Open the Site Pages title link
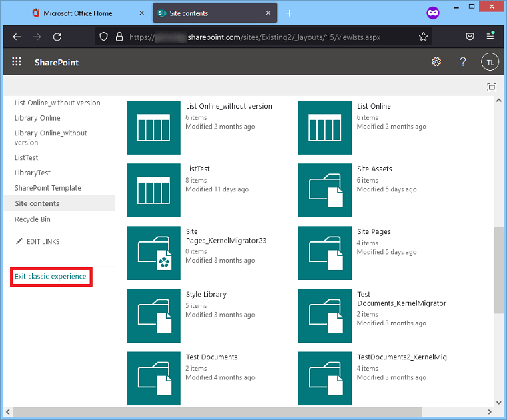This screenshot has width=507, height=420. [x=374, y=231]
